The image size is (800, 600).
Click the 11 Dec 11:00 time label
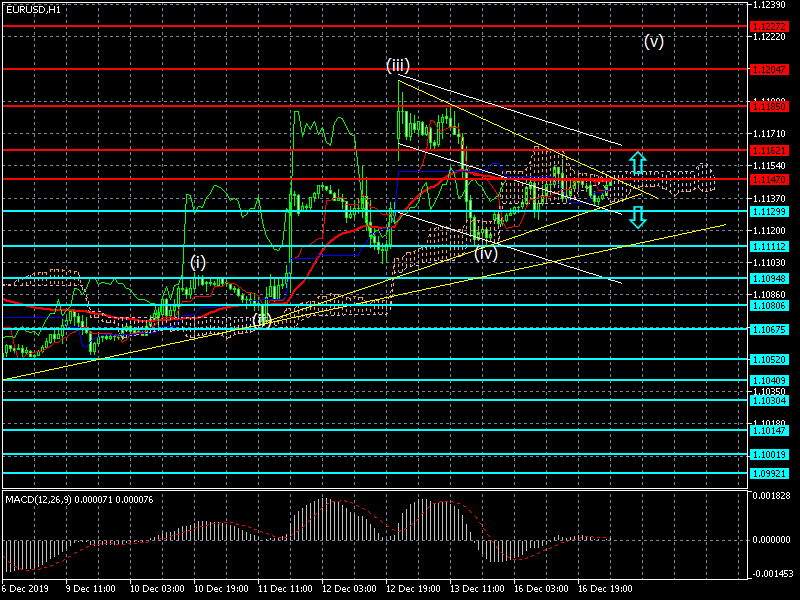[x=285, y=588]
